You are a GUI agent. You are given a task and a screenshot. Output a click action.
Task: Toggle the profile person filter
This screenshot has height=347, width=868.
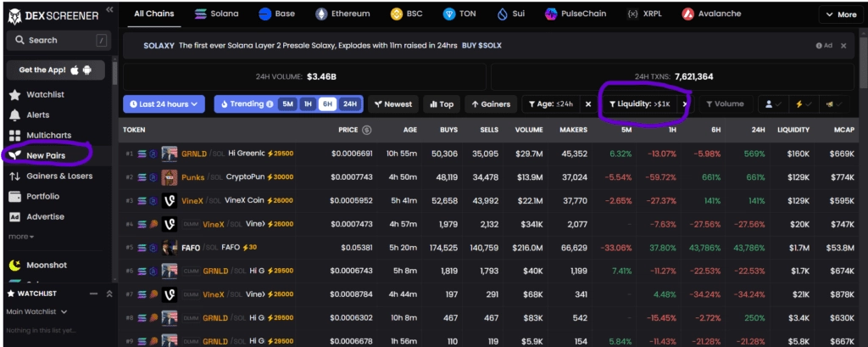(773, 104)
